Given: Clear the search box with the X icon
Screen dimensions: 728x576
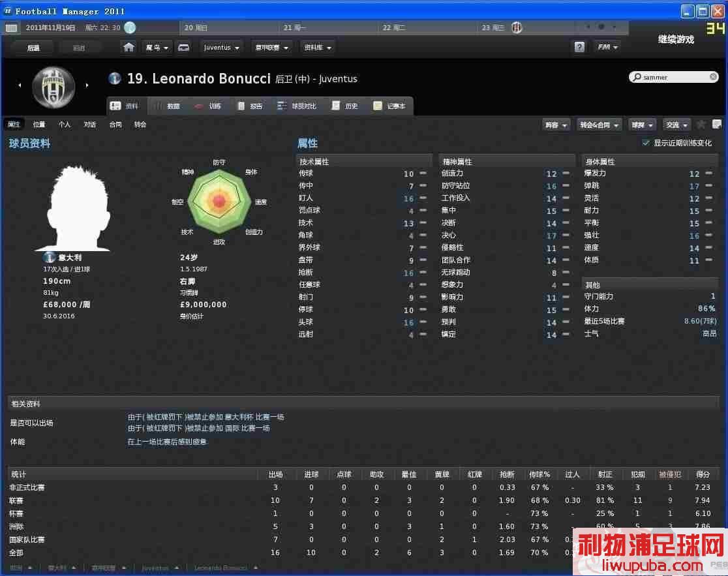Looking at the screenshot, I should click(713, 77).
